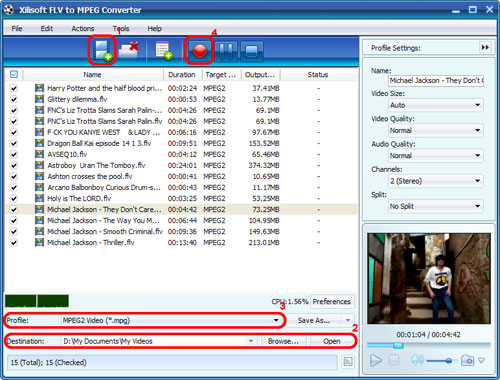This screenshot has height=380, width=500.
Task: Expand the Destination path dropdown arrow
Action: tap(251, 341)
